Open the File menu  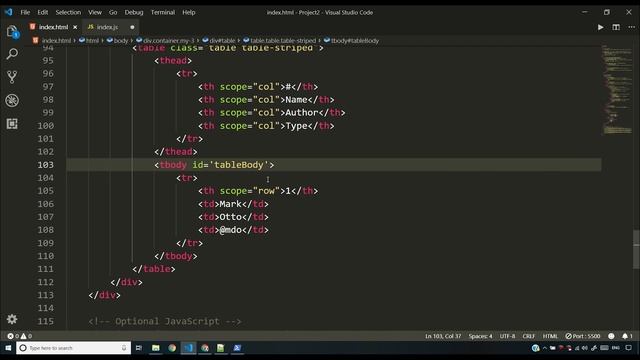[x=25, y=12]
